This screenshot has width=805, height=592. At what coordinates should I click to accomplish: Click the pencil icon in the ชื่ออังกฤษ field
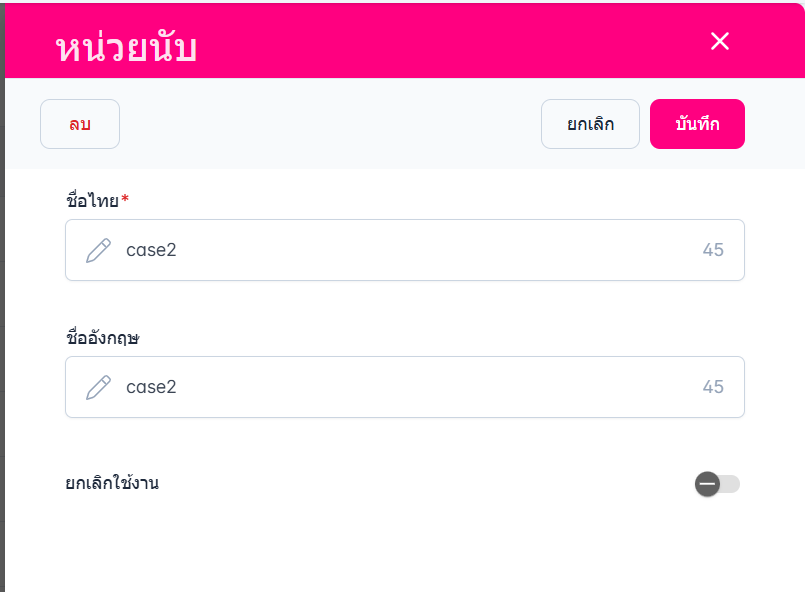pos(98,387)
